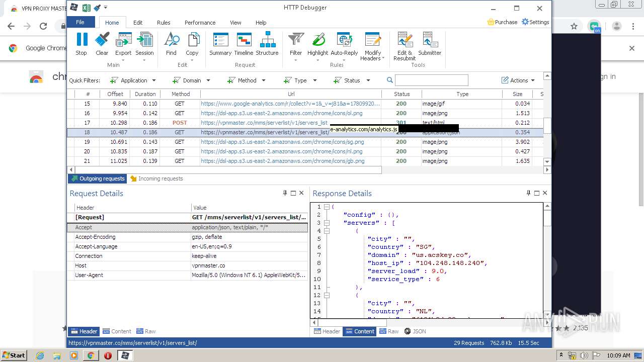This screenshot has height=362, width=644.
Task: Switch to the Rules ribbon tab
Action: click(x=164, y=23)
